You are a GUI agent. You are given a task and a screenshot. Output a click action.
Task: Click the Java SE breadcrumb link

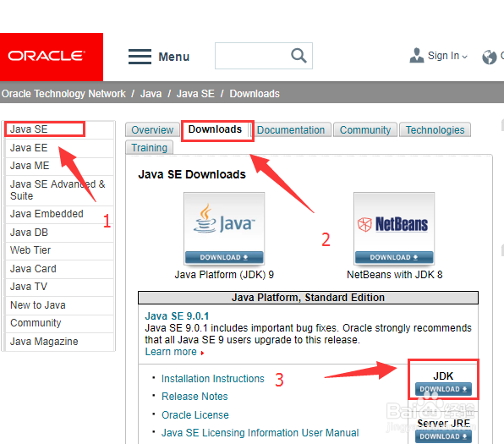tap(195, 94)
